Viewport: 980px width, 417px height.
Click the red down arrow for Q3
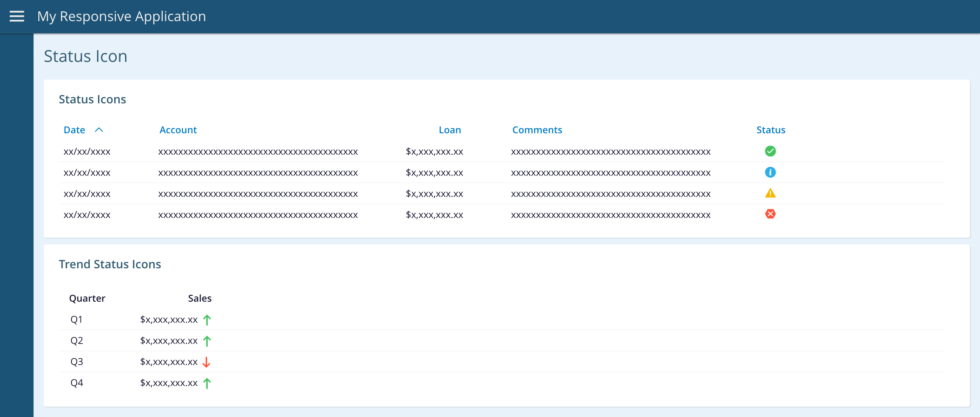point(207,362)
